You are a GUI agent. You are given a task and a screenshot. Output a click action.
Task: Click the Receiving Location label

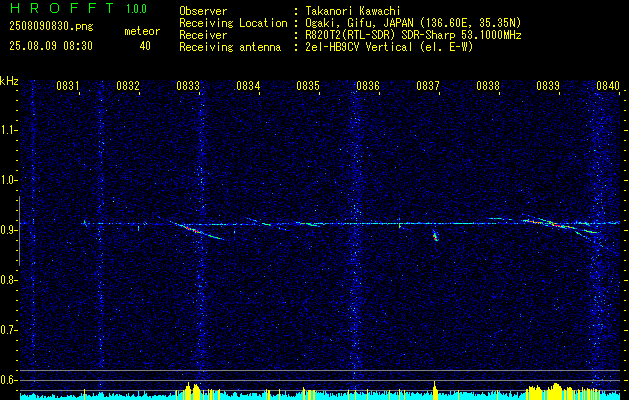point(233,23)
